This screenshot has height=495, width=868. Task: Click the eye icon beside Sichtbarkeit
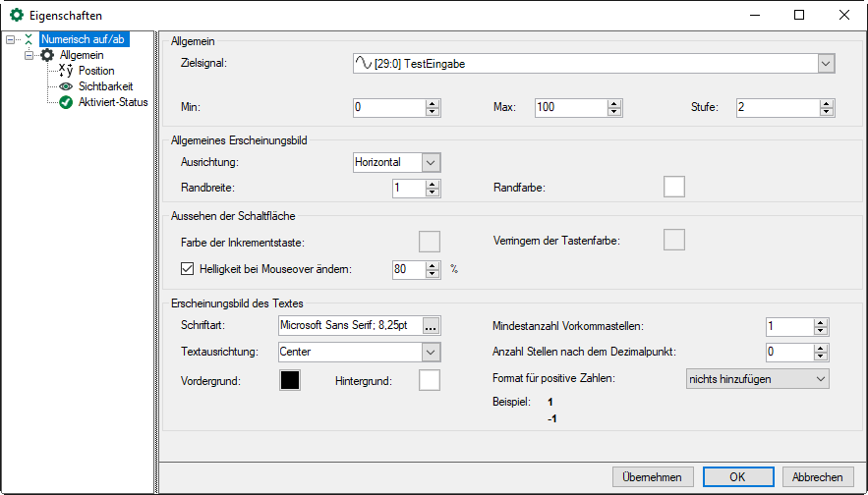66,86
